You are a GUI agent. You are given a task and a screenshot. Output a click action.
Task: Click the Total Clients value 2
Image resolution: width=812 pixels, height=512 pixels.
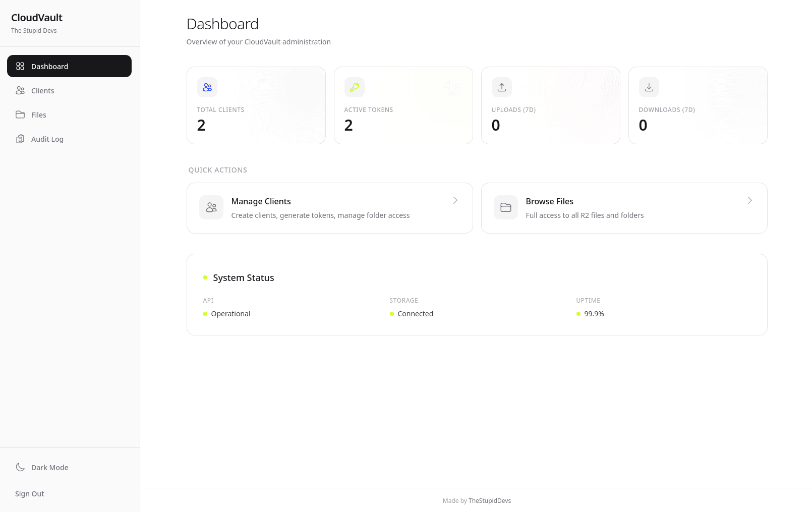[x=201, y=125]
